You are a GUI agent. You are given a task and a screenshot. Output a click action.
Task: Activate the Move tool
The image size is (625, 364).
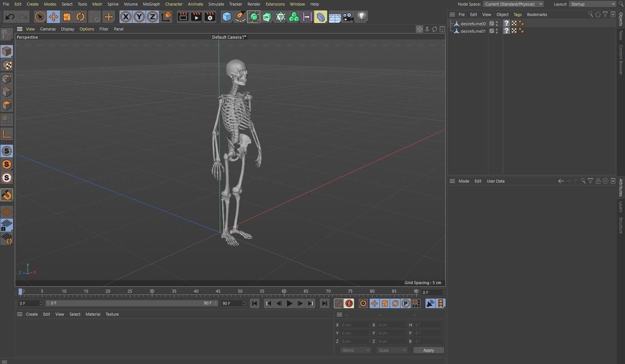53,17
